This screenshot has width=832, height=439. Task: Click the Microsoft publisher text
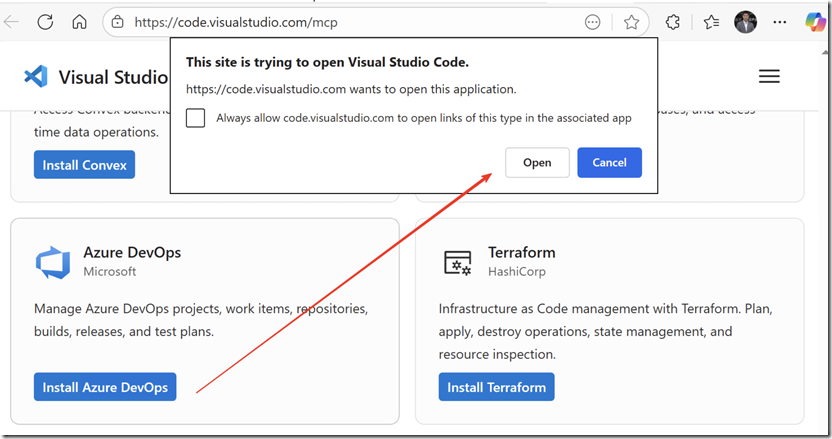click(109, 271)
